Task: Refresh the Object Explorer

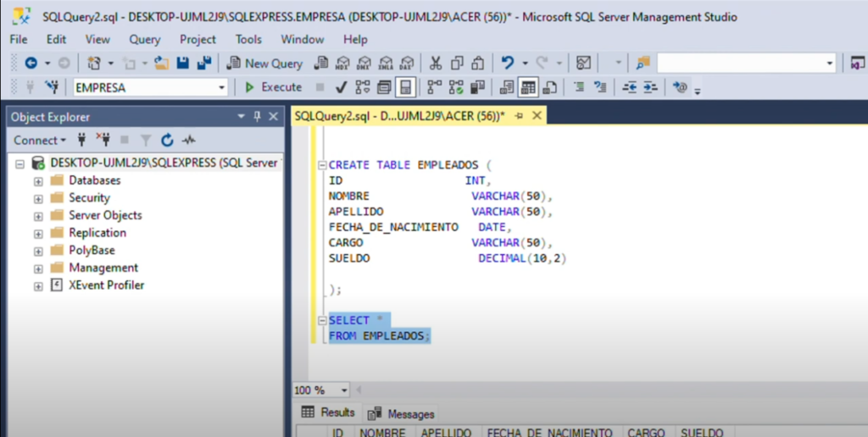Action: (167, 140)
